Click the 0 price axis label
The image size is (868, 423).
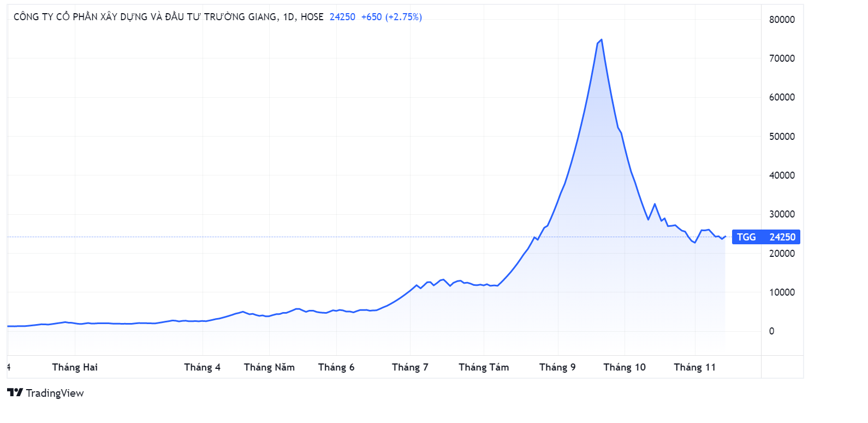tap(771, 331)
